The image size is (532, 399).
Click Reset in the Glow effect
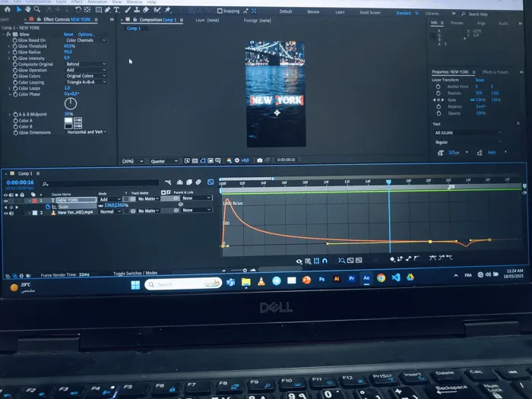(68, 34)
